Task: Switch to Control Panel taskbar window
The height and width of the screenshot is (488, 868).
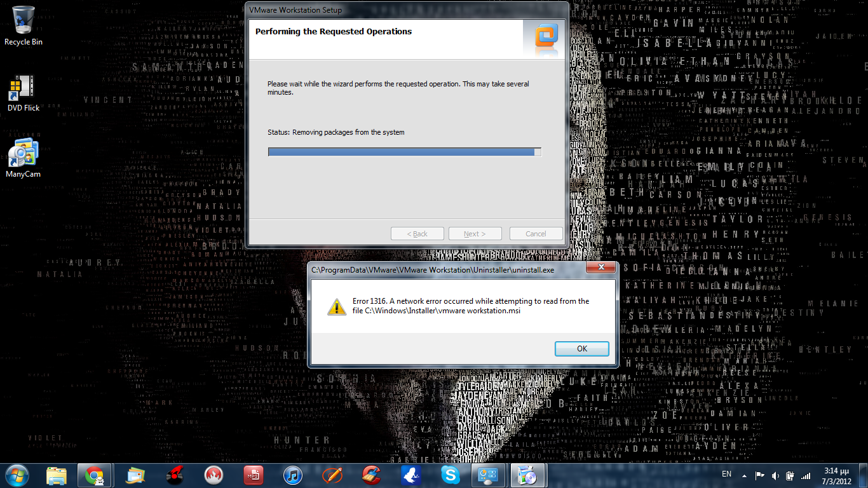Action: 489,475
